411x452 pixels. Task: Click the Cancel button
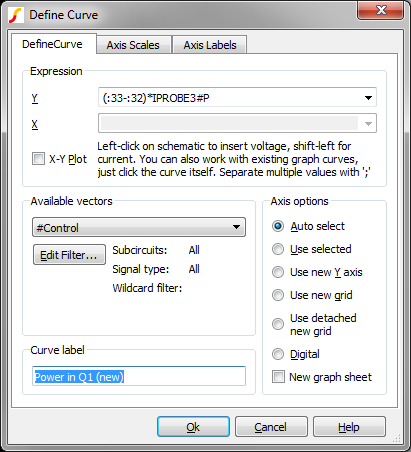pyautogui.click(x=271, y=427)
